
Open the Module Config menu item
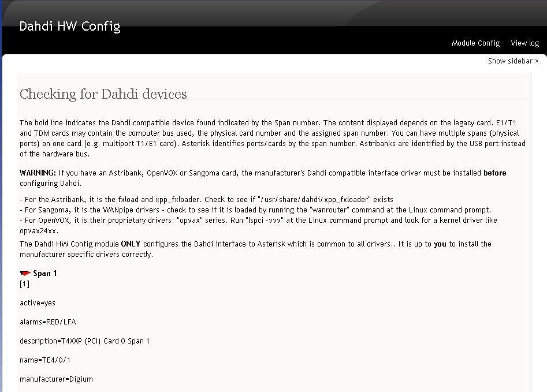coord(475,43)
